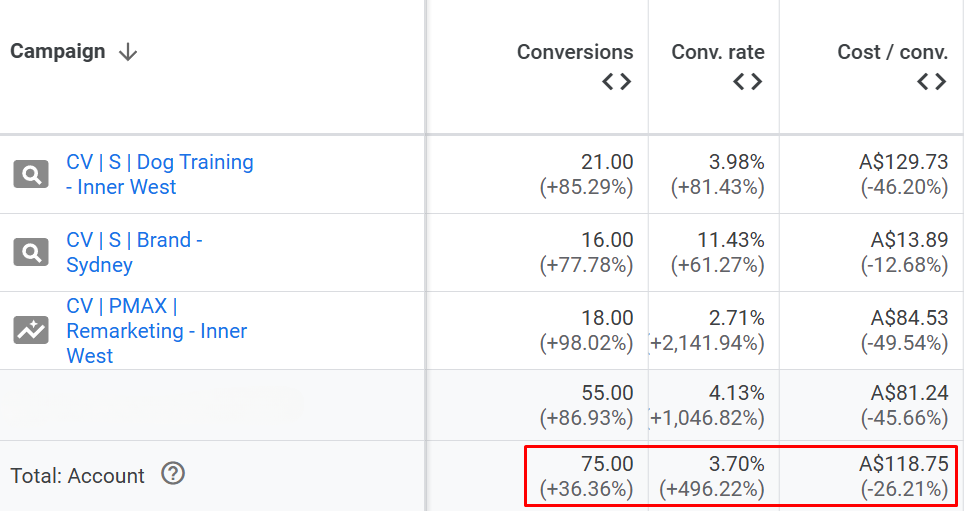This screenshot has height=511, width=964.
Task: Expand the Cost / conv. column using its arrows
Action: [x=931, y=82]
